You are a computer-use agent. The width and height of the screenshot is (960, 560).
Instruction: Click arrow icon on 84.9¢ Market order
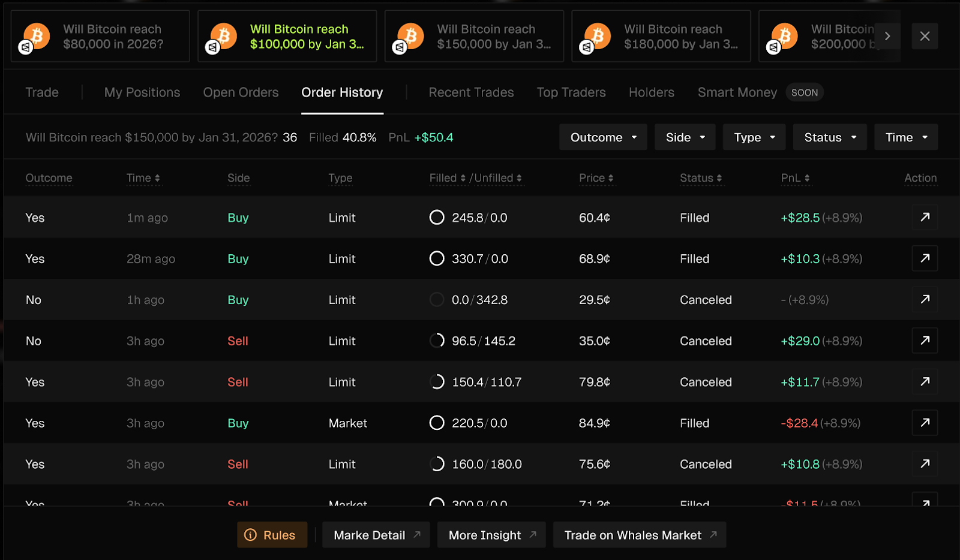click(925, 423)
